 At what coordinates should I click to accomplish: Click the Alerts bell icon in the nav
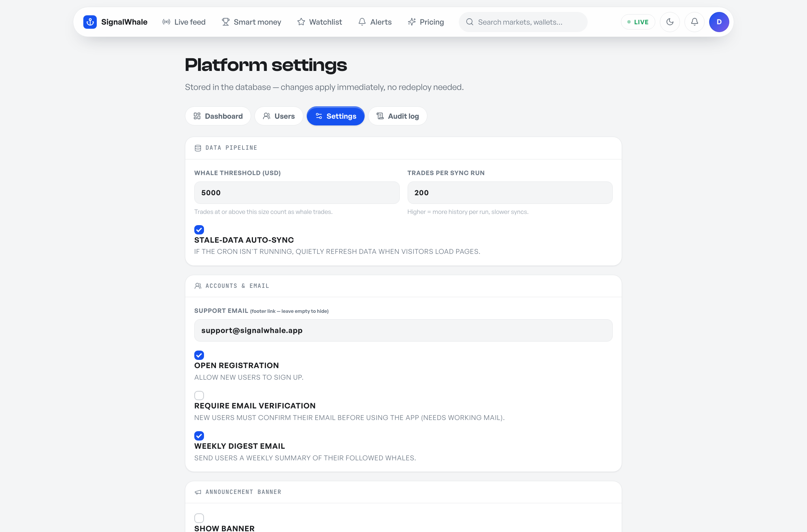362,22
